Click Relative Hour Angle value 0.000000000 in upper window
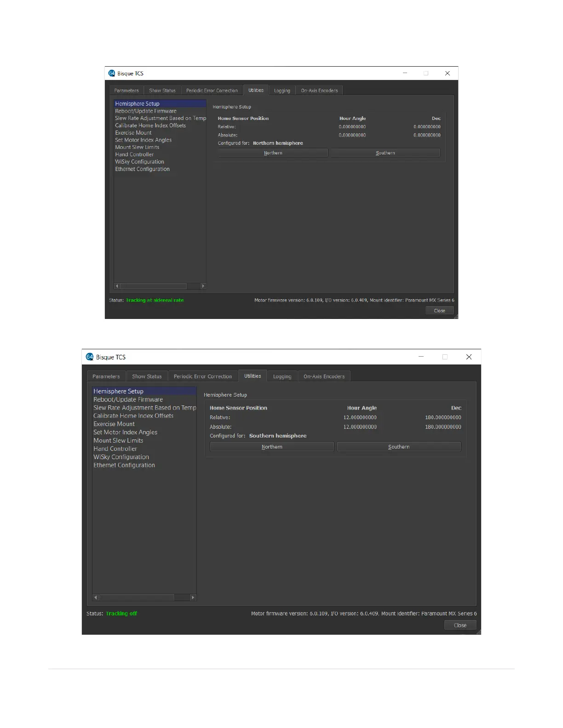This screenshot has width=563, height=728. 352,127
